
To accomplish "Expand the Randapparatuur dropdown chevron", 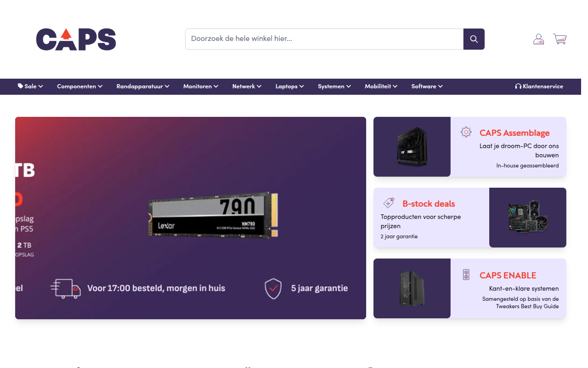I will pyautogui.click(x=167, y=86).
